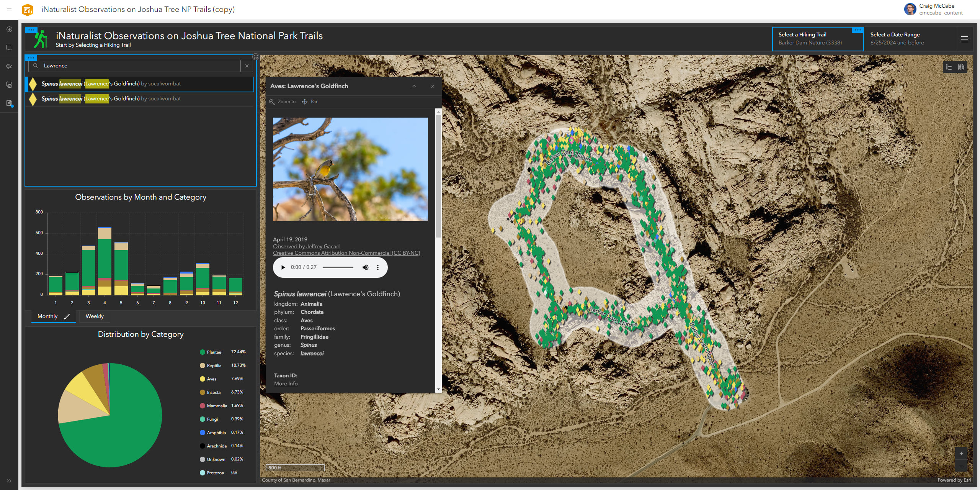980x490 pixels.
Task: Play the goldfinch audio recording
Action: click(x=283, y=267)
